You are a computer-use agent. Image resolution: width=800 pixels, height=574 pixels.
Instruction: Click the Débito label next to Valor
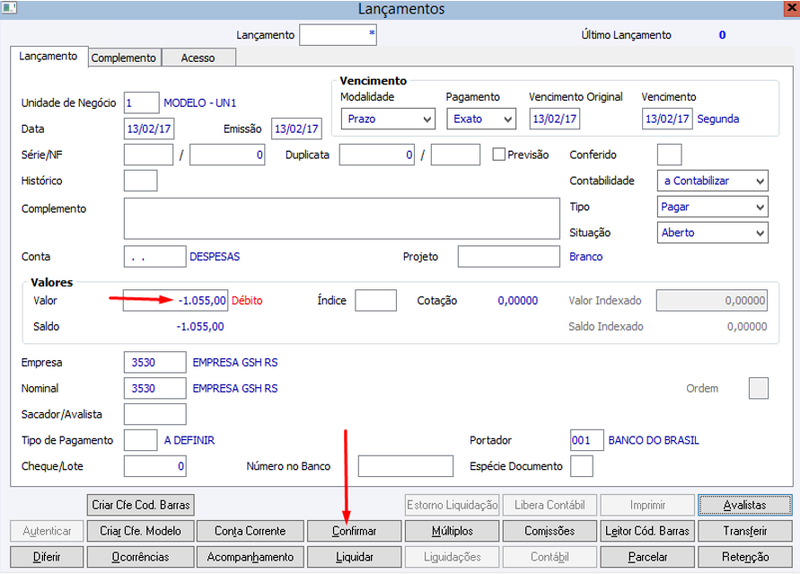(247, 301)
